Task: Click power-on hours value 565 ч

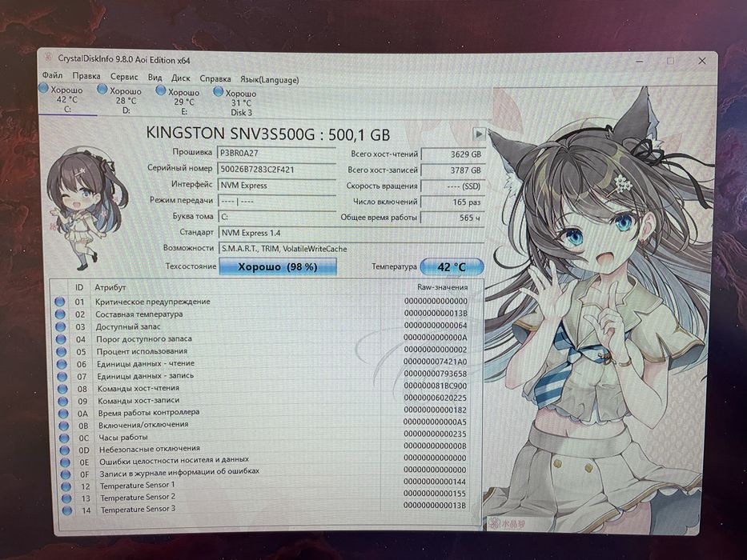Action: point(453,218)
